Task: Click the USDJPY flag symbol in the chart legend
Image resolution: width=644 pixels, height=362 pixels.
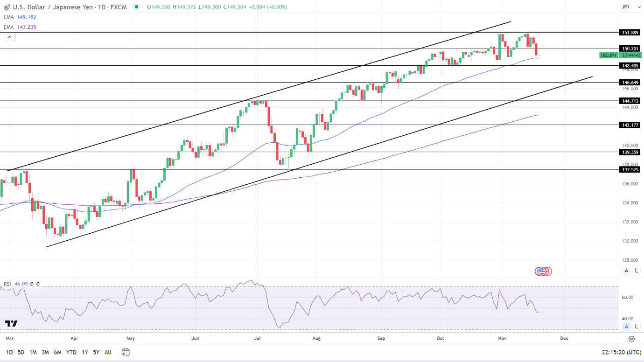Action: (7, 7)
